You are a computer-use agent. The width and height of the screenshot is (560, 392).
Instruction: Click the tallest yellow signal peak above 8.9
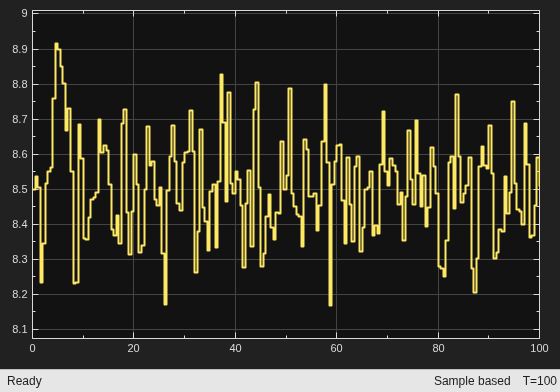(56, 44)
